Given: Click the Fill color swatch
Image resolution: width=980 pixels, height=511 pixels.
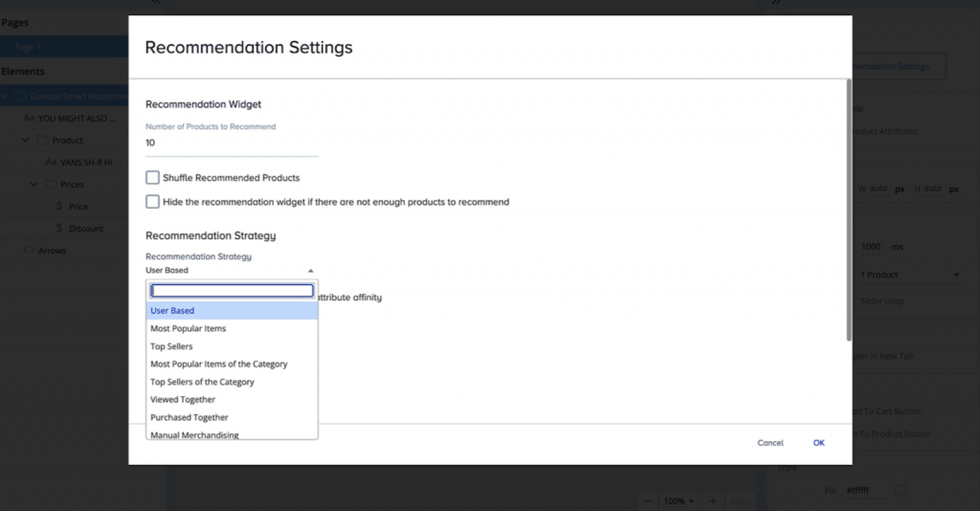Looking at the screenshot, I should coord(901,490).
